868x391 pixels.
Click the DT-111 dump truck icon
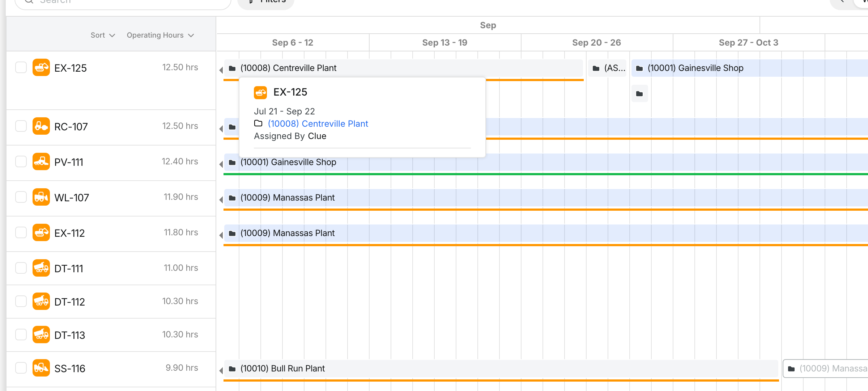pyautogui.click(x=41, y=268)
